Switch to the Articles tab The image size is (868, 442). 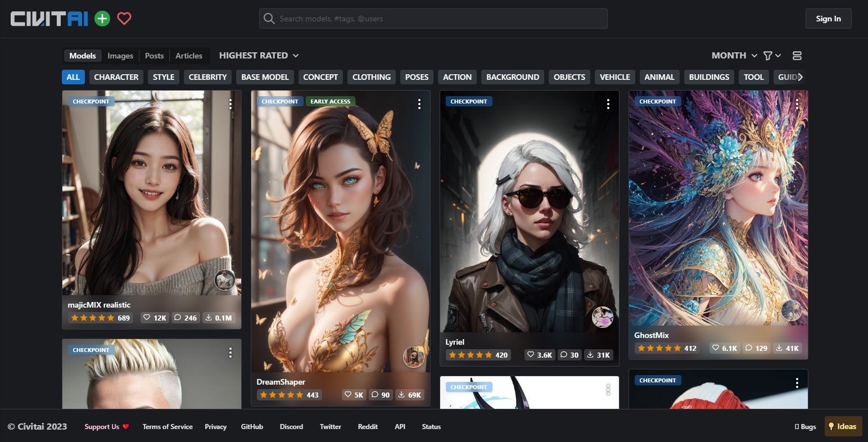click(188, 56)
